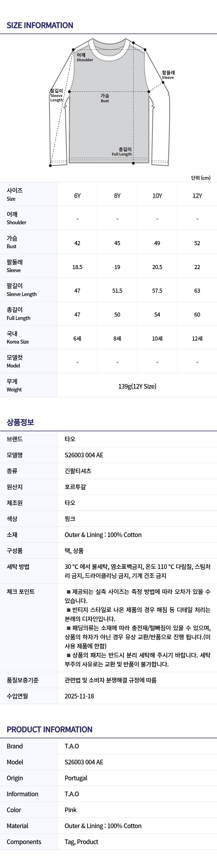Click the model name S26003 004 AE in 상품정보
Viewport: 217px width, 868px height.
[x=84, y=455]
